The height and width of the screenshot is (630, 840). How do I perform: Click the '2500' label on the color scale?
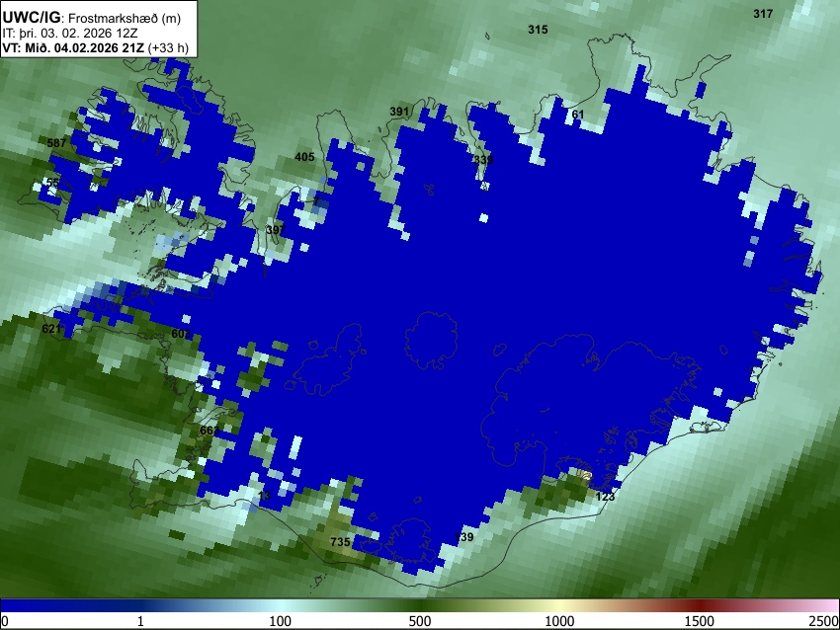pyautogui.click(x=824, y=621)
